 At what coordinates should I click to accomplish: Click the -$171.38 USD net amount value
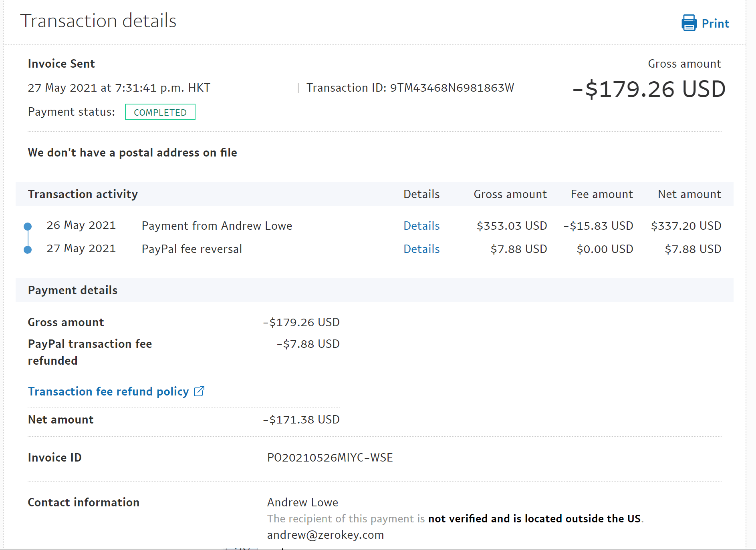(301, 420)
